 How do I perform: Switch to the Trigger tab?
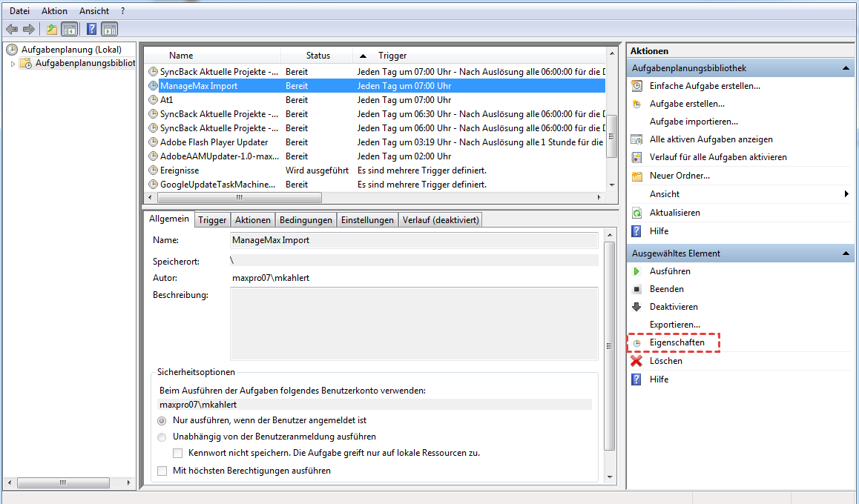212,220
